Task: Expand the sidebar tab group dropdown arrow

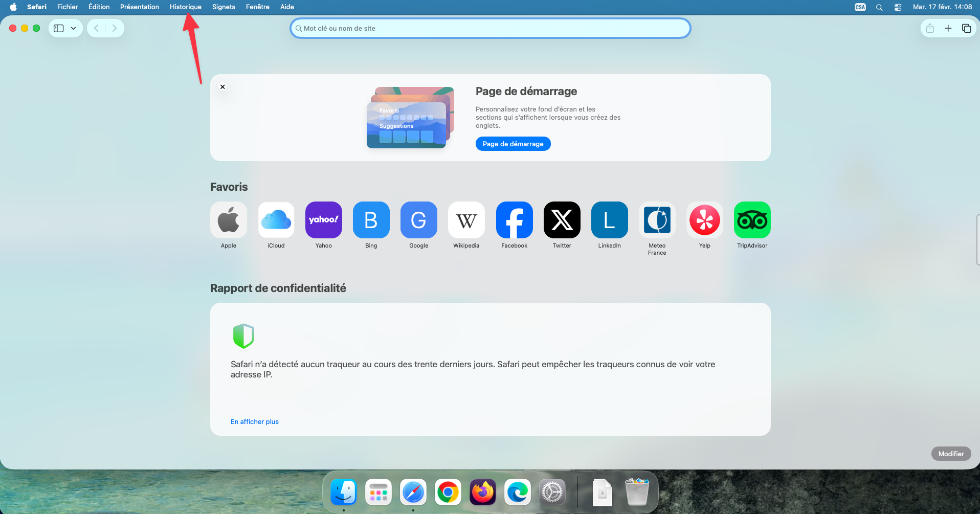Action: (74, 28)
